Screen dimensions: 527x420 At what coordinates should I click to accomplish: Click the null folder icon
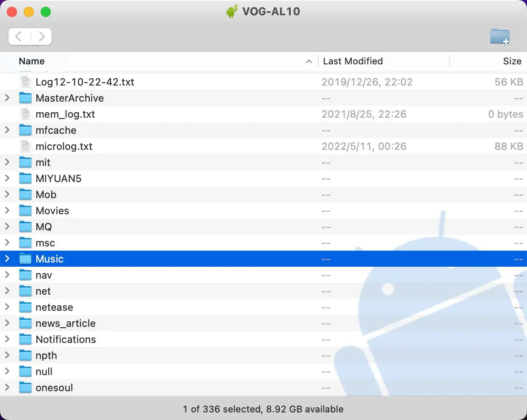[x=25, y=371]
